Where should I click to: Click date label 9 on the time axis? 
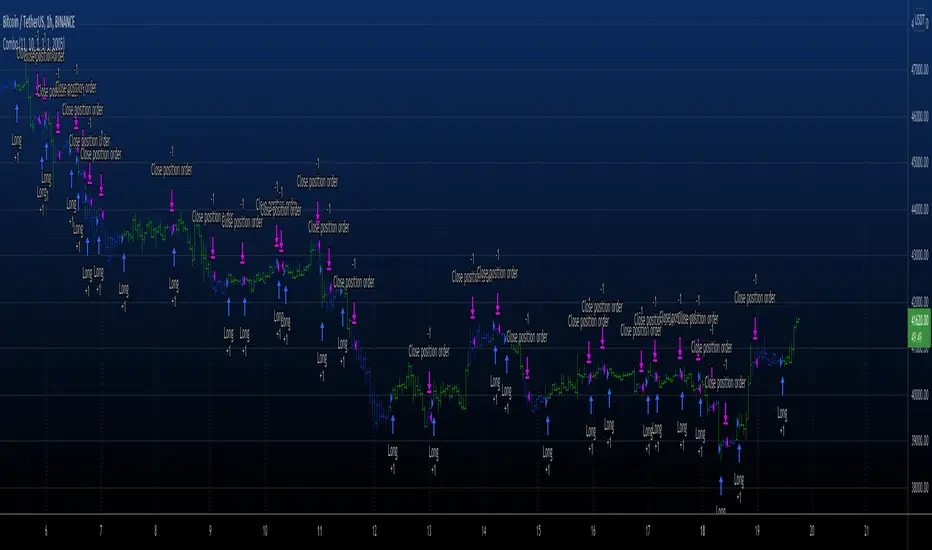tap(210, 530)
